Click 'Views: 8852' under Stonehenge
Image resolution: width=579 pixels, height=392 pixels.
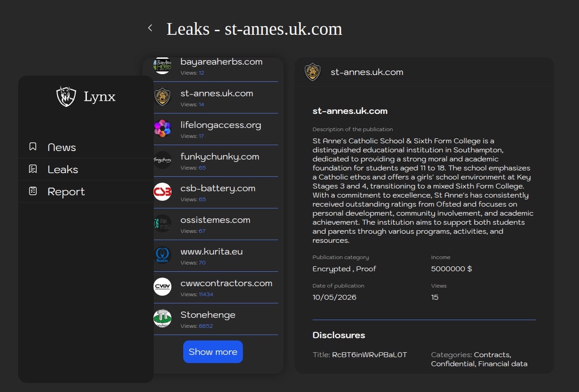pos(196,326)
